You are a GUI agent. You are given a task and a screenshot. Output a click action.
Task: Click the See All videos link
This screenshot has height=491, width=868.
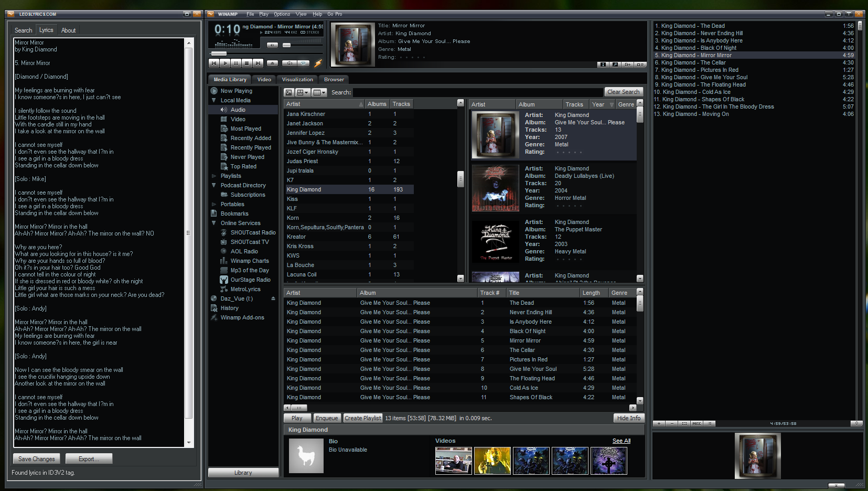point(621,441)
